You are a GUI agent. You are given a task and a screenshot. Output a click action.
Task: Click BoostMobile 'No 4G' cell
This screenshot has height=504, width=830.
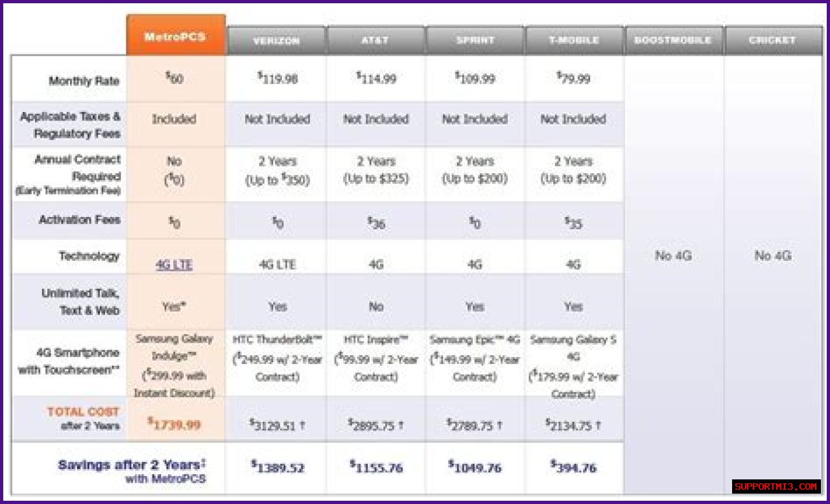(673, 256)
